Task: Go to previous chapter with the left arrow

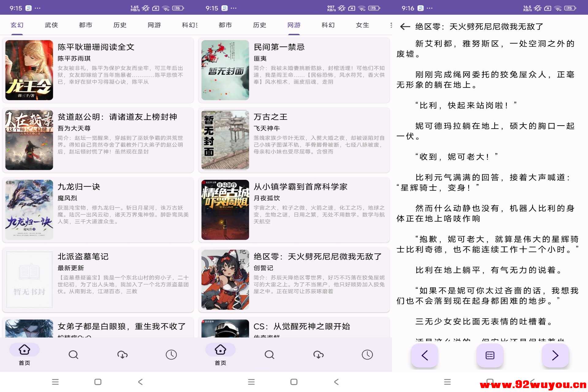Action: click(425, 356)
